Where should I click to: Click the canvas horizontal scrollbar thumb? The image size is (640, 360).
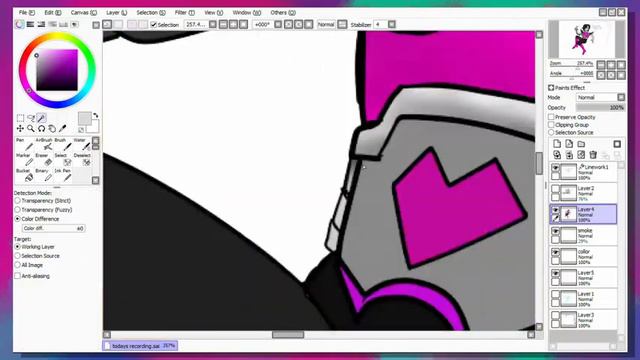[288, 335]
